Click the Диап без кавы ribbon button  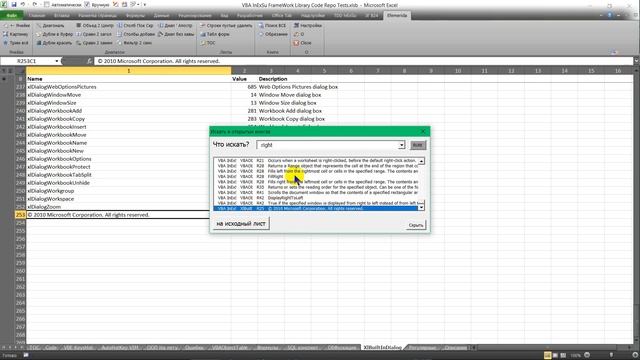[x=176, y=34]
